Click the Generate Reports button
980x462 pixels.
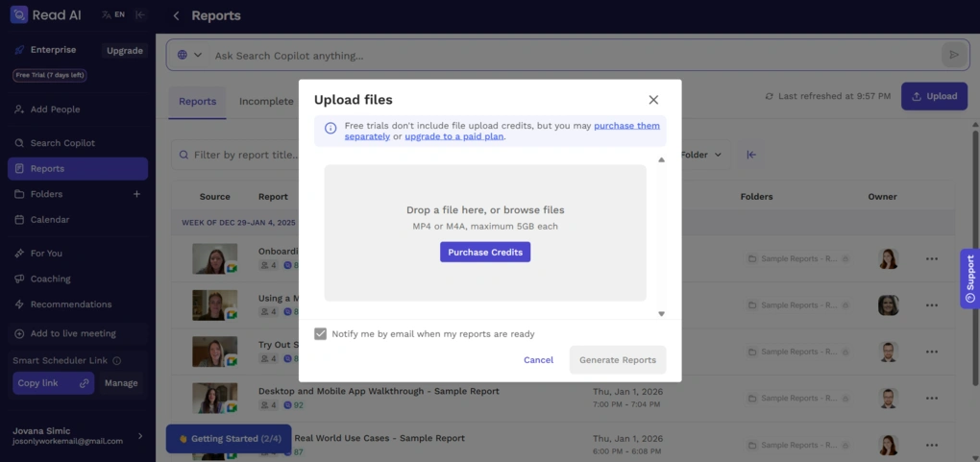(618, 360)
